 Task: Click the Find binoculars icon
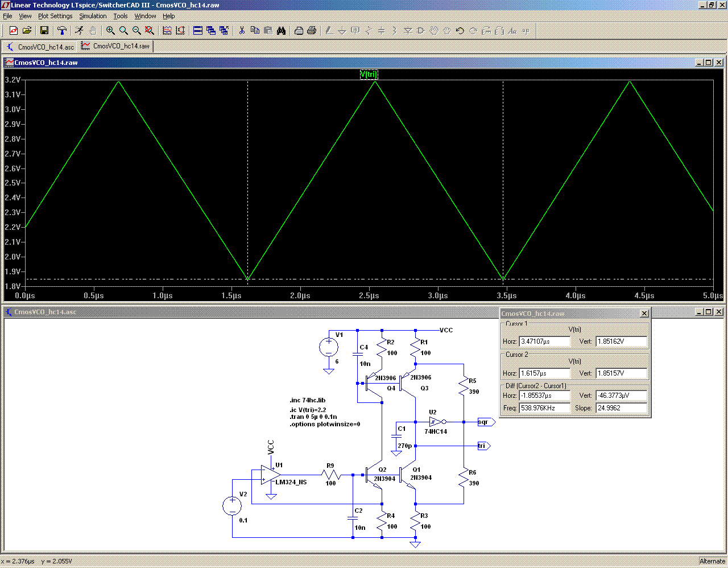coord(281,31)
